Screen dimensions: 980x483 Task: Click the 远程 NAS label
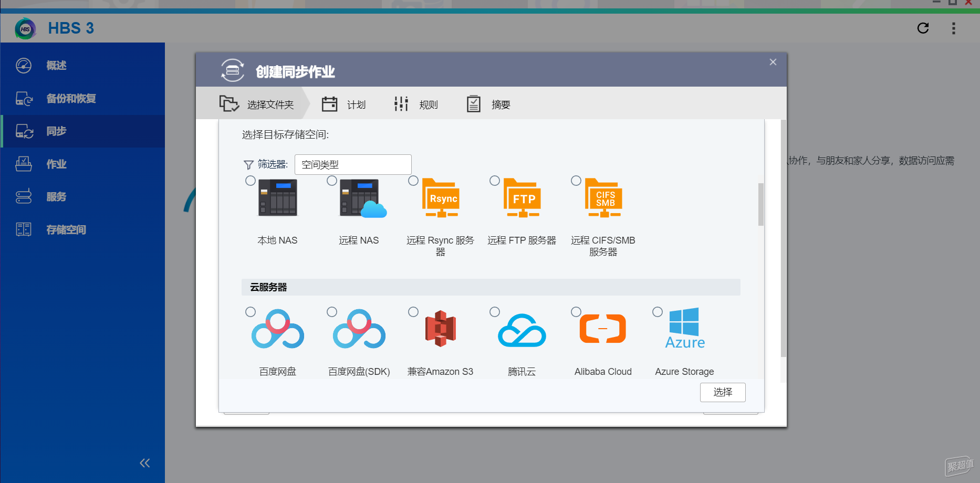click(359, 240)
